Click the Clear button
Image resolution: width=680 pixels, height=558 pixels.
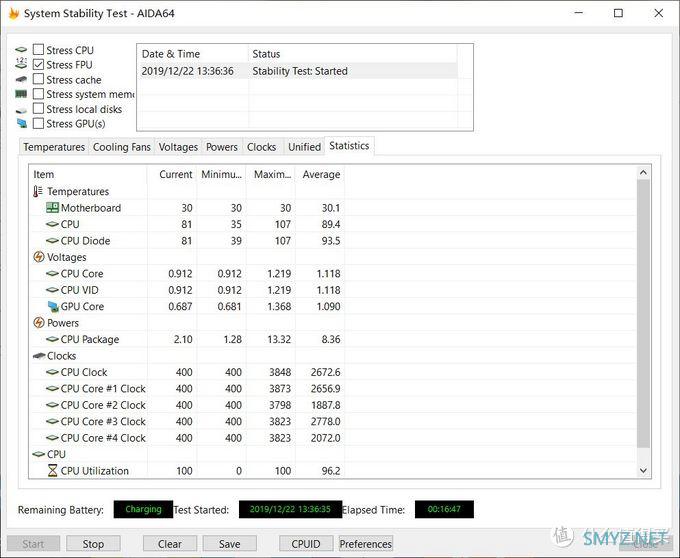pos(170,544)
